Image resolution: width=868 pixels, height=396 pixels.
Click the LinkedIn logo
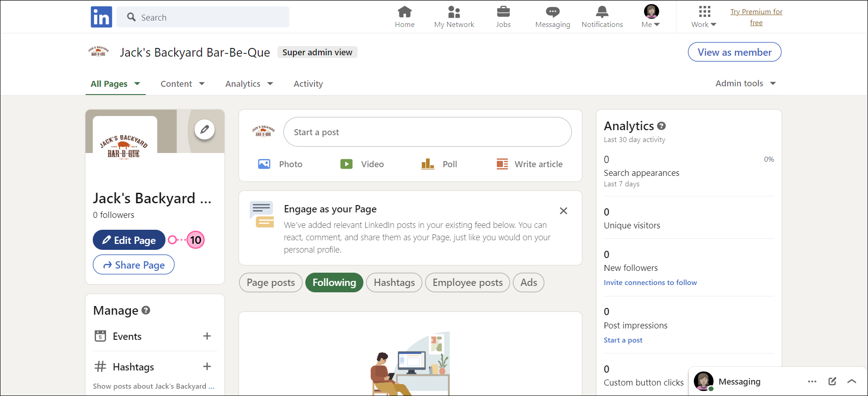(101, 17)
